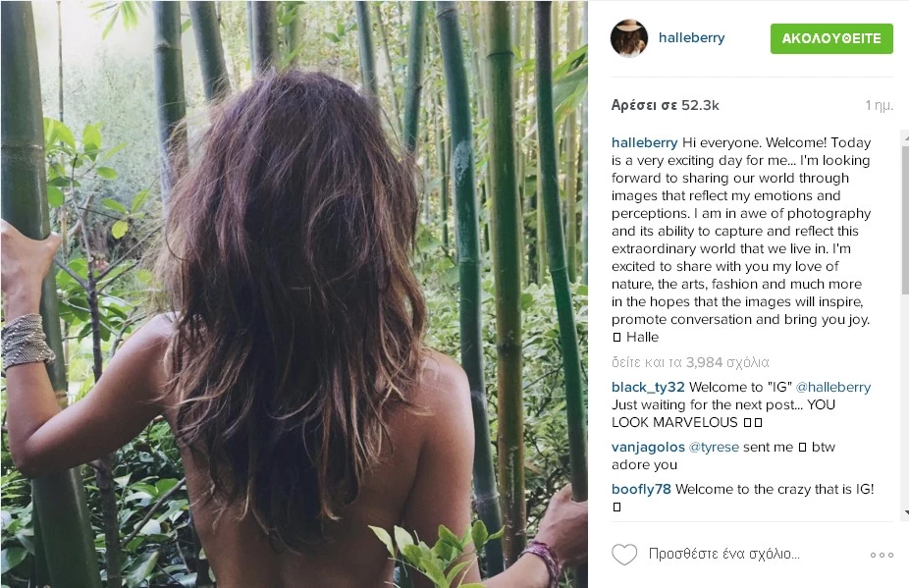Open vanjagolos commenter profile
The image size is (909, 588).
click(648, 447)
